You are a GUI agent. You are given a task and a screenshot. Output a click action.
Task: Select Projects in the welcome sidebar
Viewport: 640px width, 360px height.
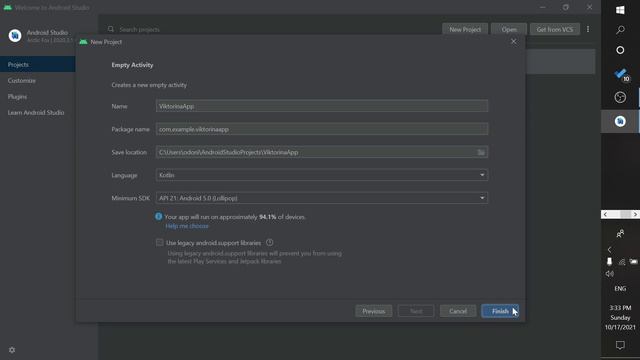tap(38, 64)
